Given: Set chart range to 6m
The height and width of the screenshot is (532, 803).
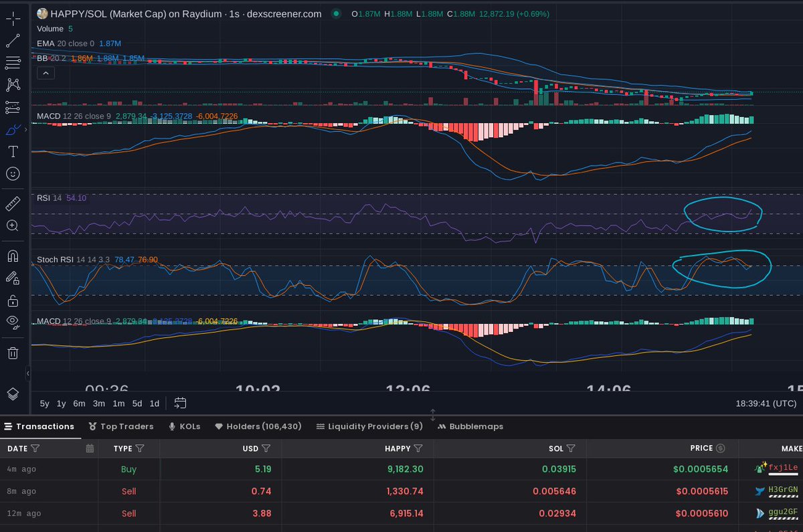Looking at the screenshot, I should click(79, 404).
